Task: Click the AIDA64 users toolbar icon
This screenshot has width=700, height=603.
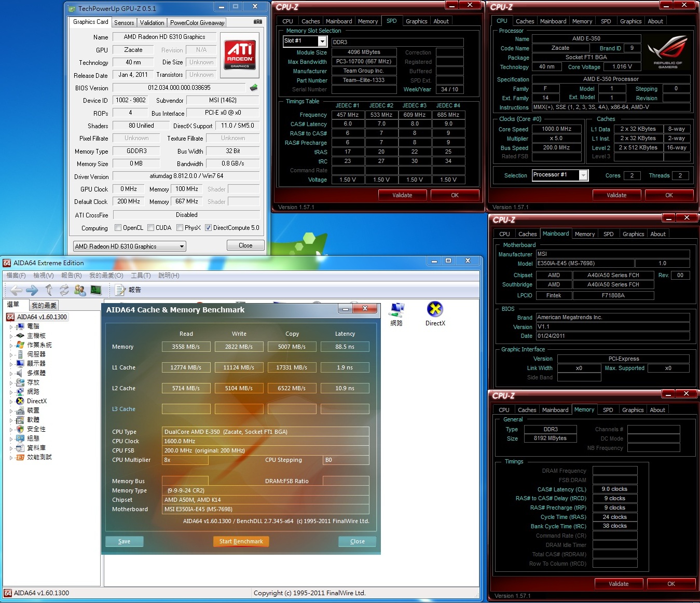Action: coord(80,290)
